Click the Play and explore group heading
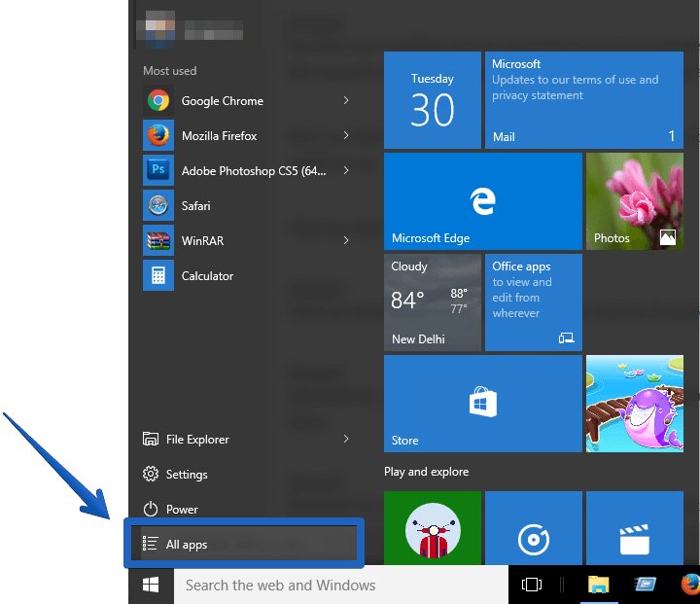Screen dimensions: 700x604 [x=427, y=472]
